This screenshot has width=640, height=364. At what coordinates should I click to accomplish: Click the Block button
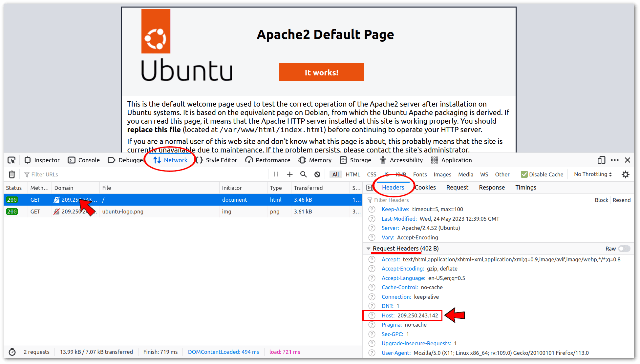[x=601, y=200]
